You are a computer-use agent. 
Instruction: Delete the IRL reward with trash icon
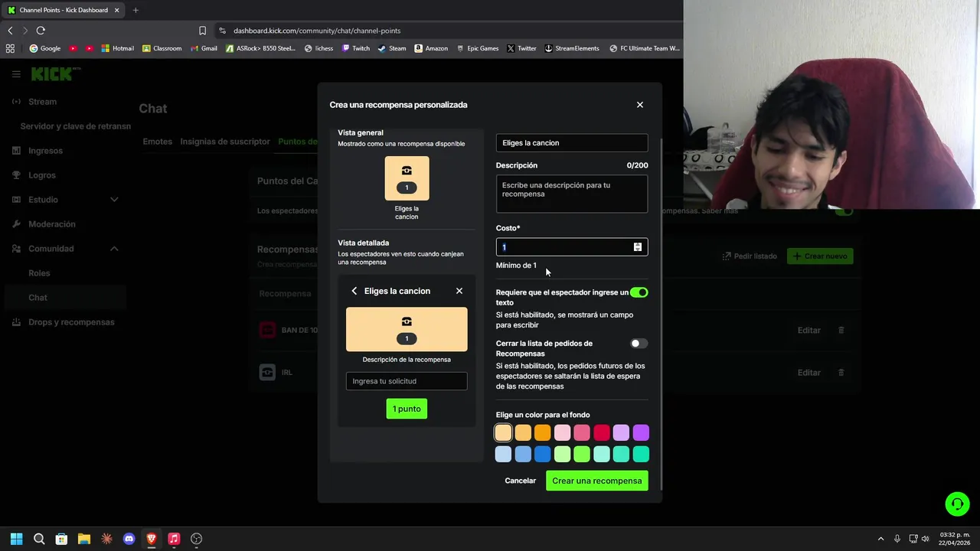841,372
